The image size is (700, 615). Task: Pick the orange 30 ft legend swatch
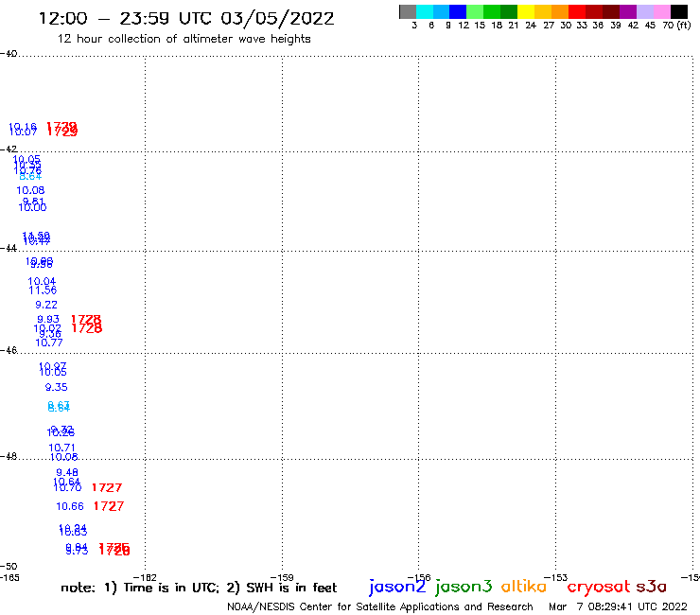(x=559, y=12)
